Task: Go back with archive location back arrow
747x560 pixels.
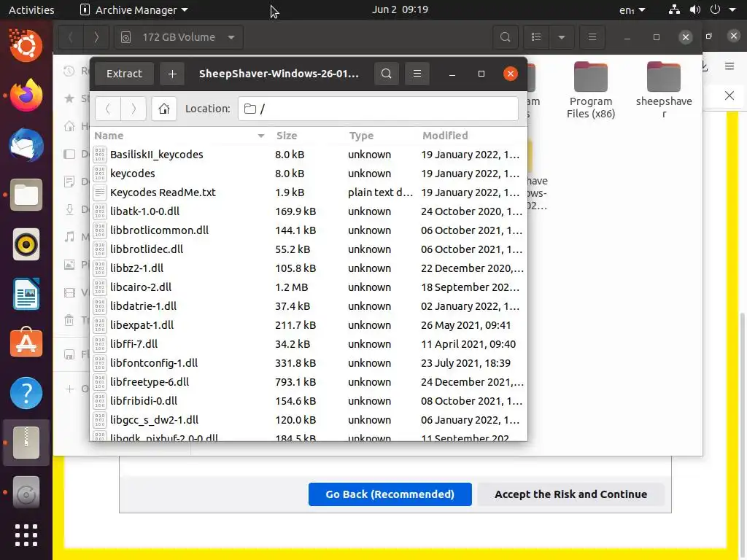Action: coord(108,109)
